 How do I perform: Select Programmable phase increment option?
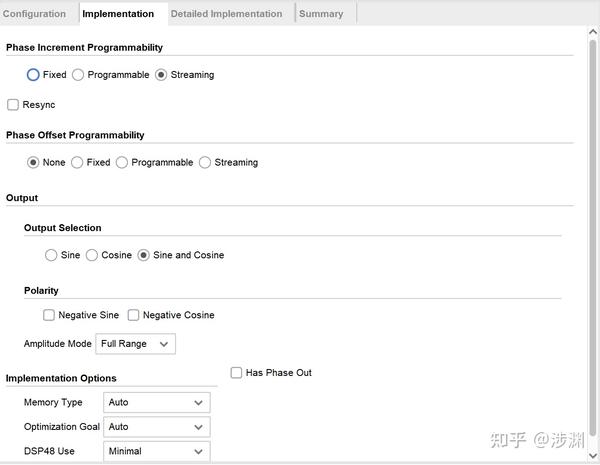[78, 75]
